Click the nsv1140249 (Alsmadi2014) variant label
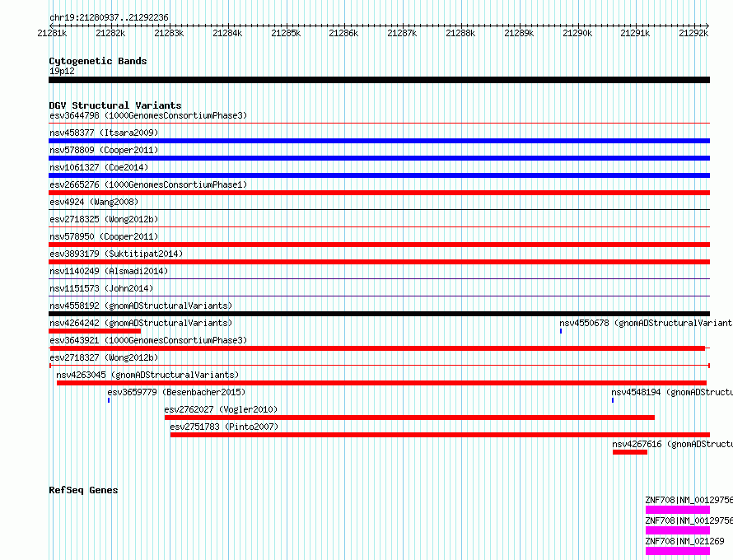The image size is (733, 560). pyautogui.click(x=109, y=271)
